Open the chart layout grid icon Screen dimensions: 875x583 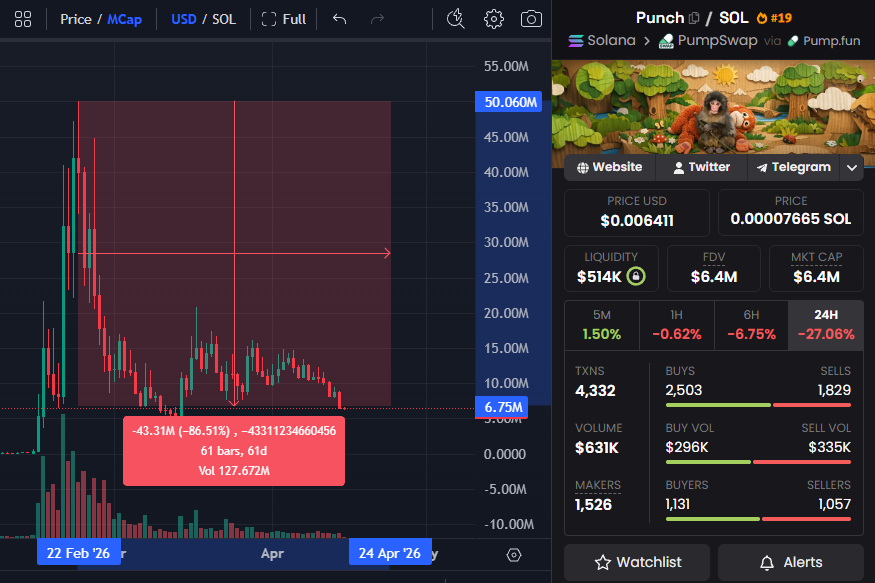(23, 20)
